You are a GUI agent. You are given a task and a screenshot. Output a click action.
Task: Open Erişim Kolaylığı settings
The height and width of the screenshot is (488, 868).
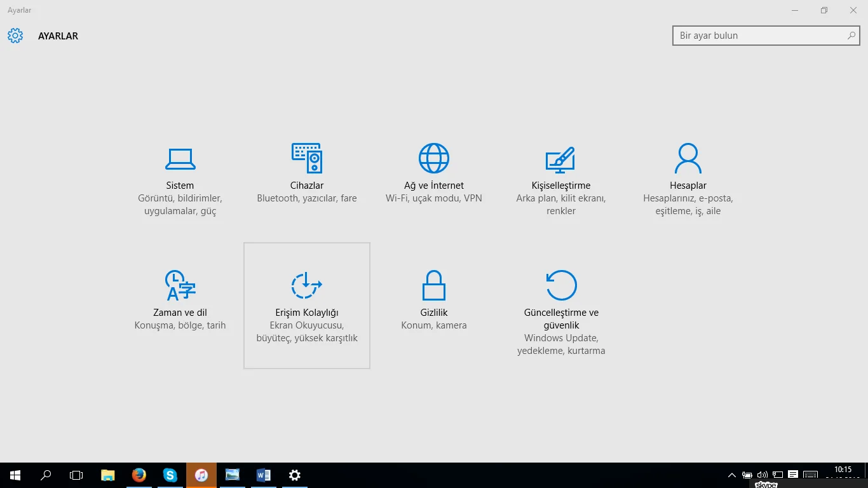307,305
